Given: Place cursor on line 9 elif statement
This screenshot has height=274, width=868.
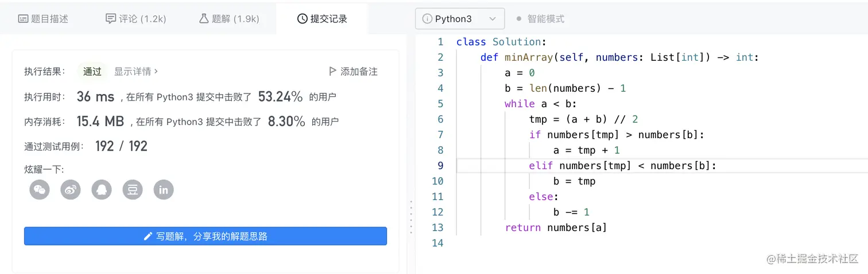Looking at the screenshot, I should (623, 166).
